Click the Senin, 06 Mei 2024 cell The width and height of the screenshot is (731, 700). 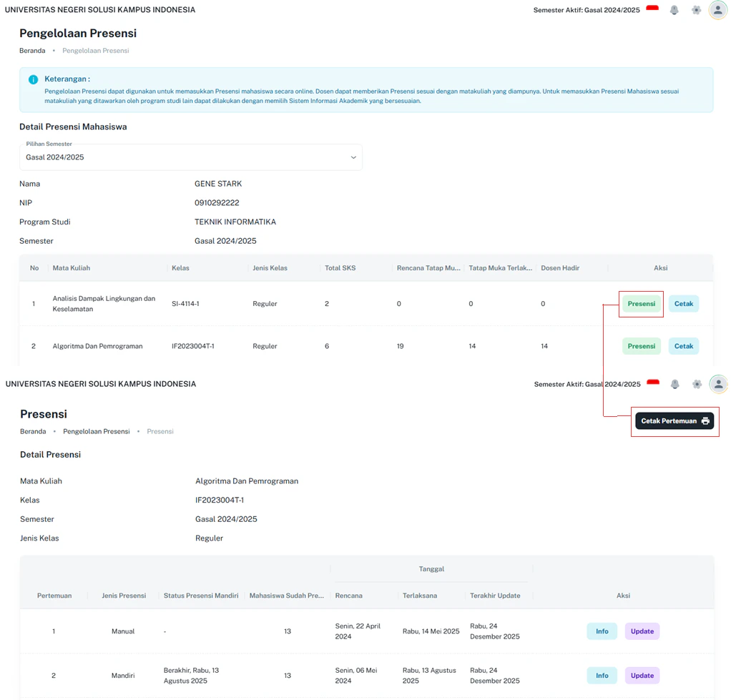(355, 676)
